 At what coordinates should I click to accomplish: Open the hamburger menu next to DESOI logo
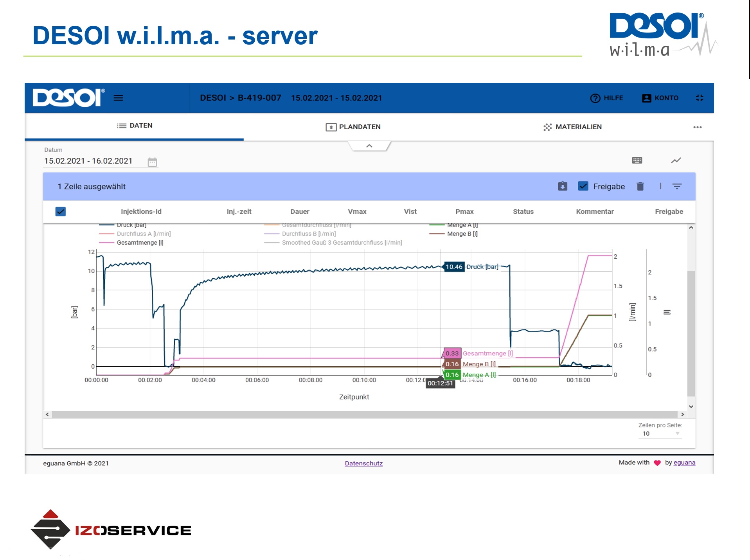click(118, 98)
